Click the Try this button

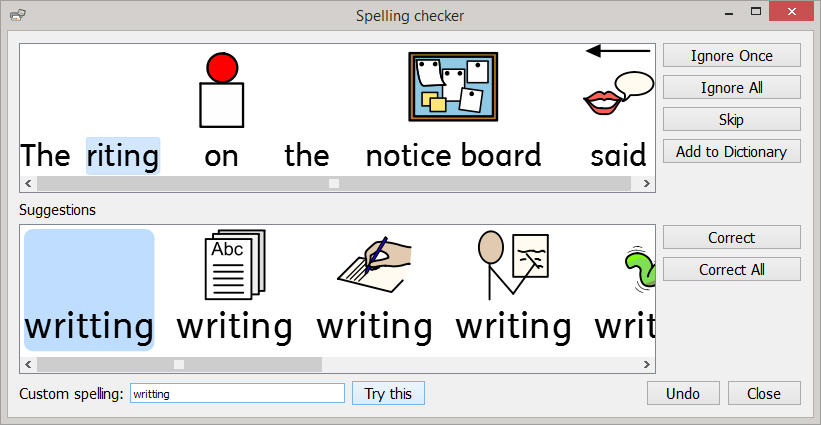[x=388, y=393]
